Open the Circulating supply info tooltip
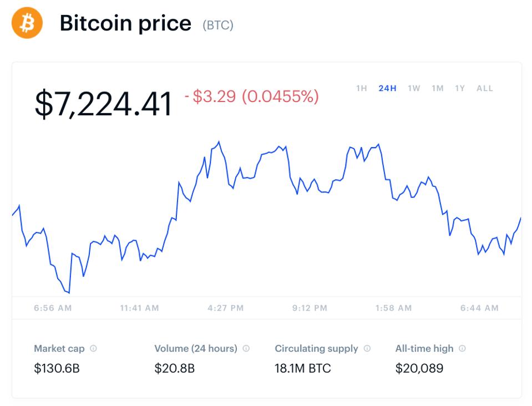This screenshot has width=532, height=406. pos(367,348)
